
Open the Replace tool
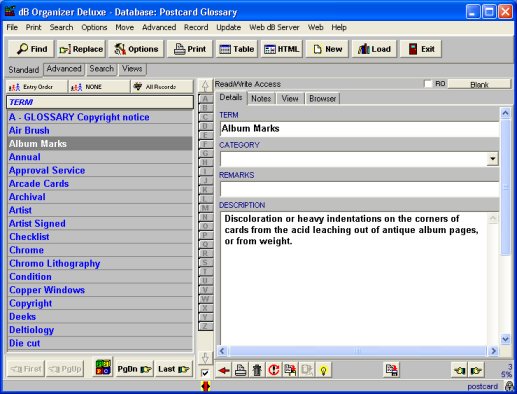click(81, 49)
